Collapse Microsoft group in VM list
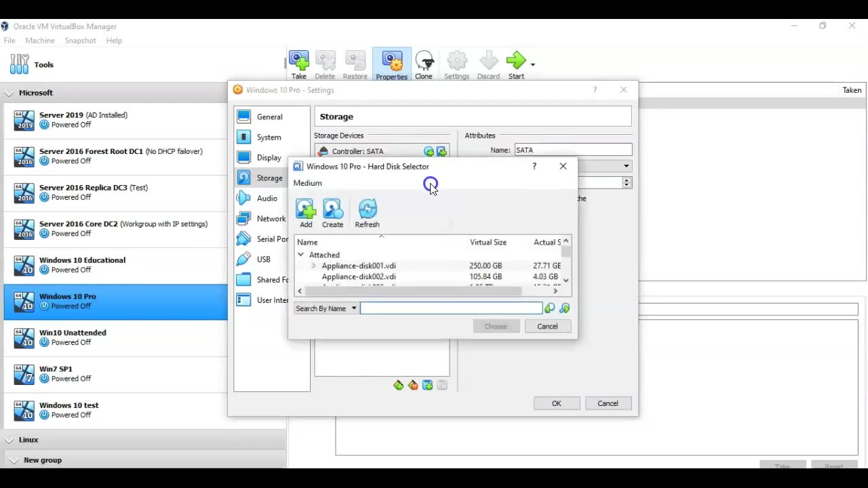Viewport: 868px width, 488px height. click(x=9, y=93)
